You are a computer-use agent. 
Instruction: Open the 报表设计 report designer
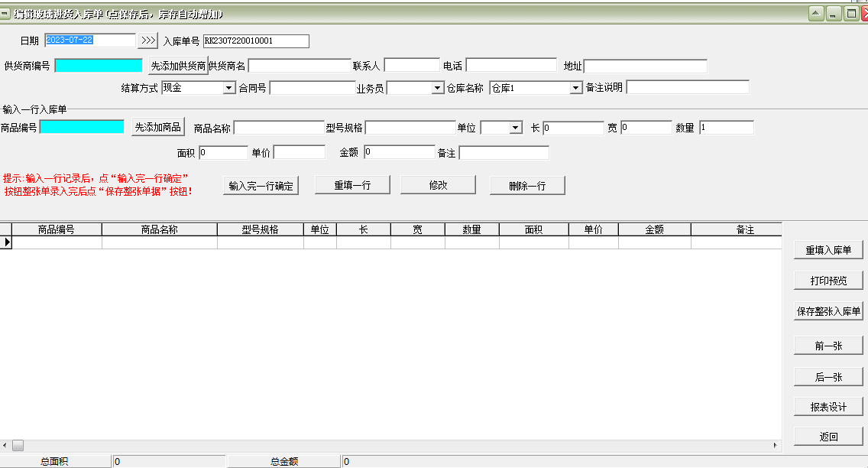(828, 406)
